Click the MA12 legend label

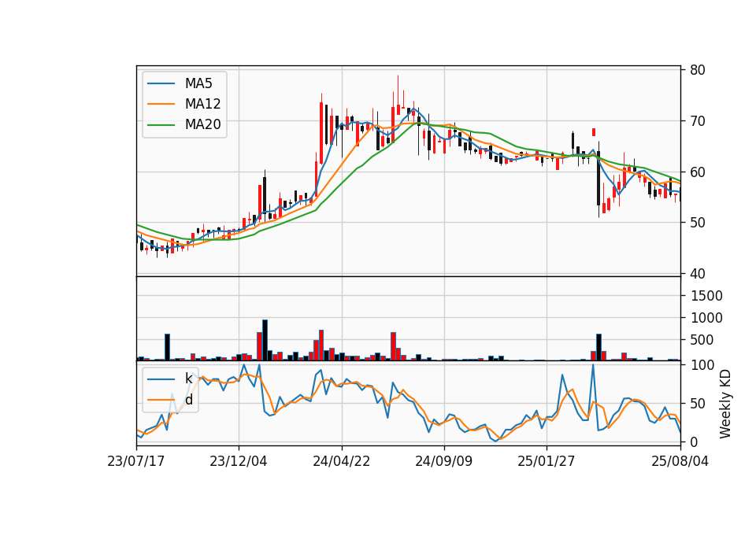coord(202,104)
